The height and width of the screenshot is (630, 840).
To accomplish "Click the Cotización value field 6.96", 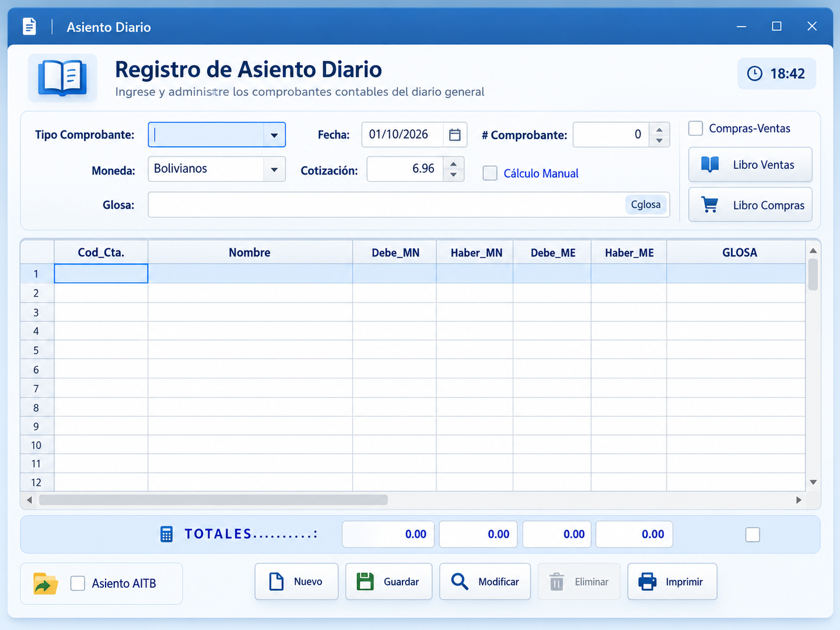I will (x=405, y=169).
